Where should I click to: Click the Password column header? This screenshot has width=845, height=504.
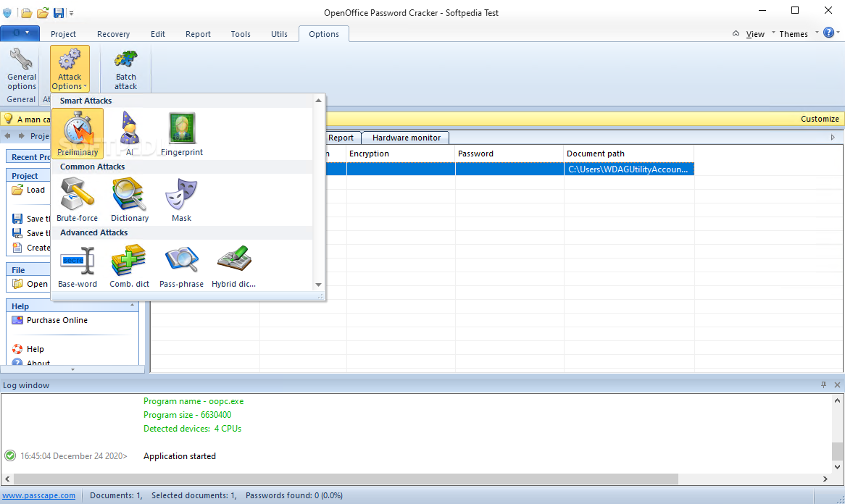click(x=509, y=154)
